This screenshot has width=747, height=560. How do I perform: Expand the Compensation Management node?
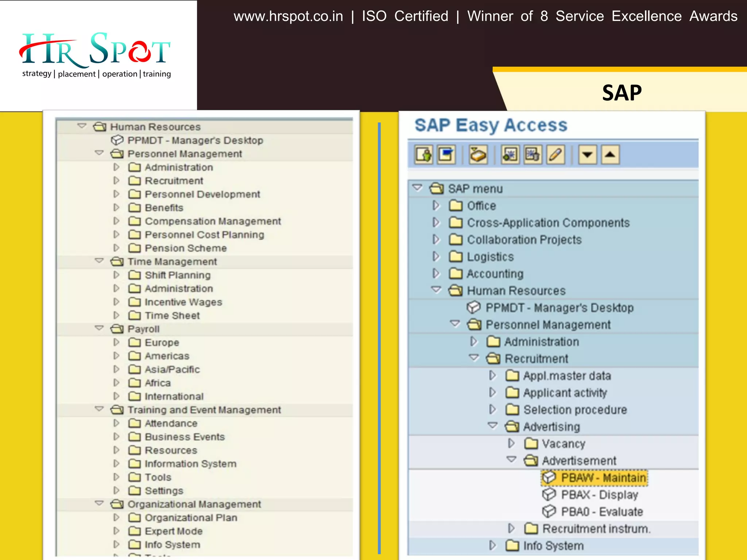coord(116,221)
